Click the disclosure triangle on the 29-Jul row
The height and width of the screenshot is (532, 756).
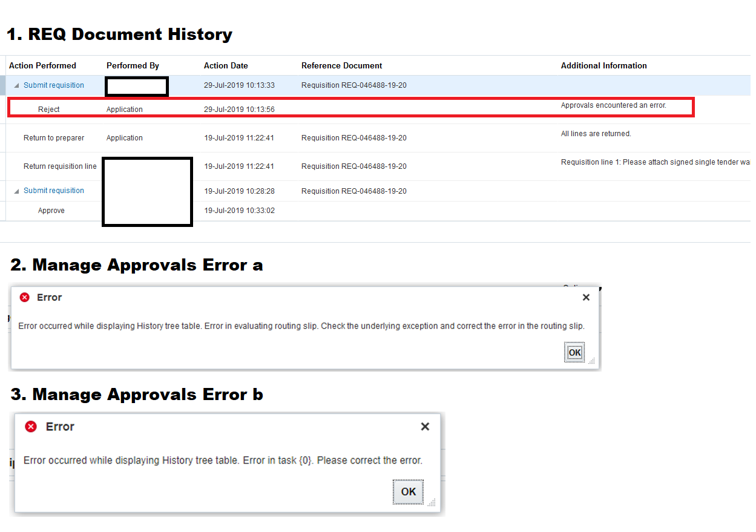[16, 85]
